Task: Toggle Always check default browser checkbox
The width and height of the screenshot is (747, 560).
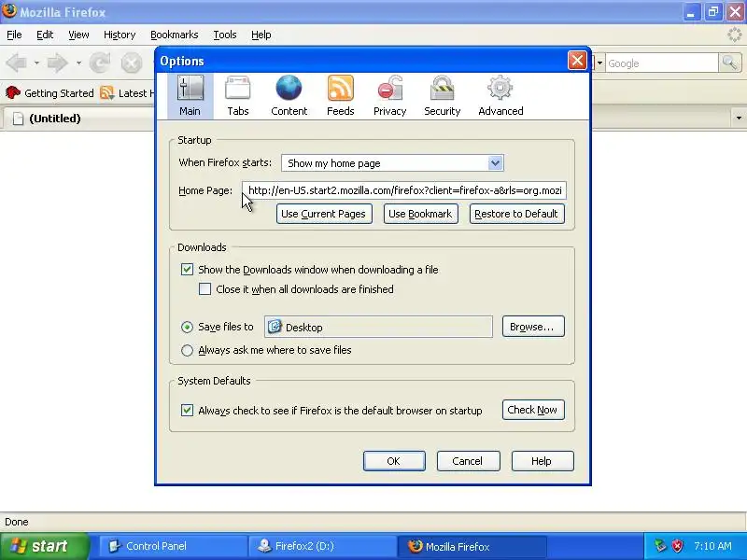Action: (187, 410)
